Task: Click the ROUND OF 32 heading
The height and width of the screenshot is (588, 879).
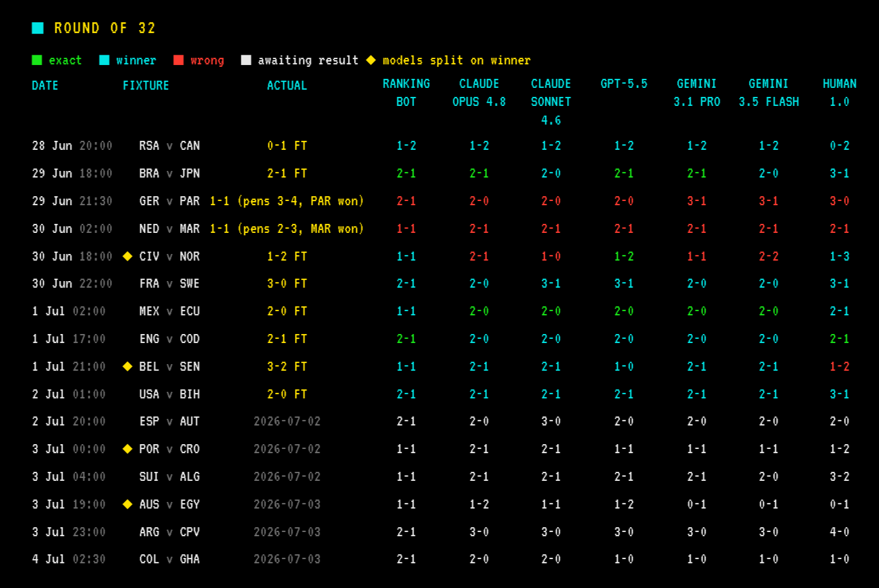Action: (x=105, y=28)
